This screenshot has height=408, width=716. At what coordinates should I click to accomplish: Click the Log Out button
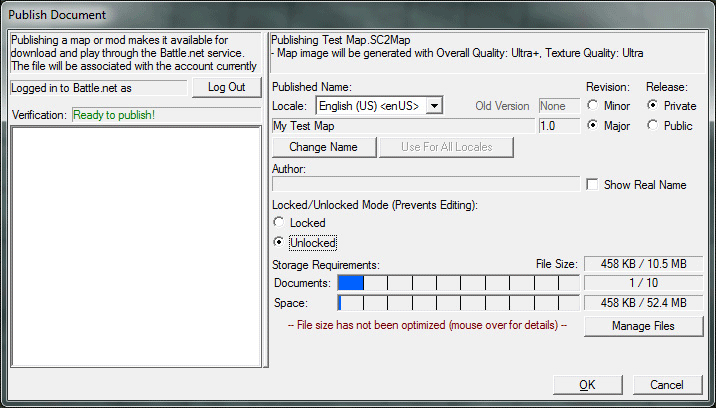click(x=226, y=87)
